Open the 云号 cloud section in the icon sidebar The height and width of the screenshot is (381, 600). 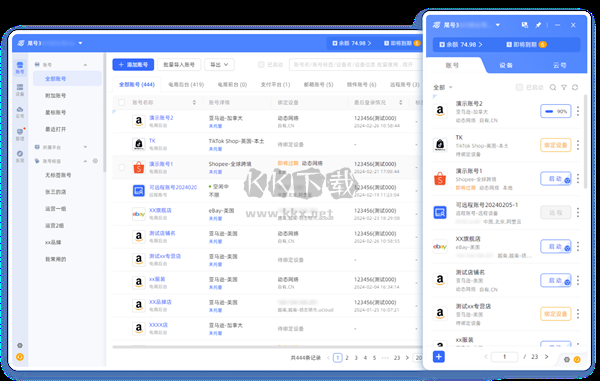tap(20, 112)
